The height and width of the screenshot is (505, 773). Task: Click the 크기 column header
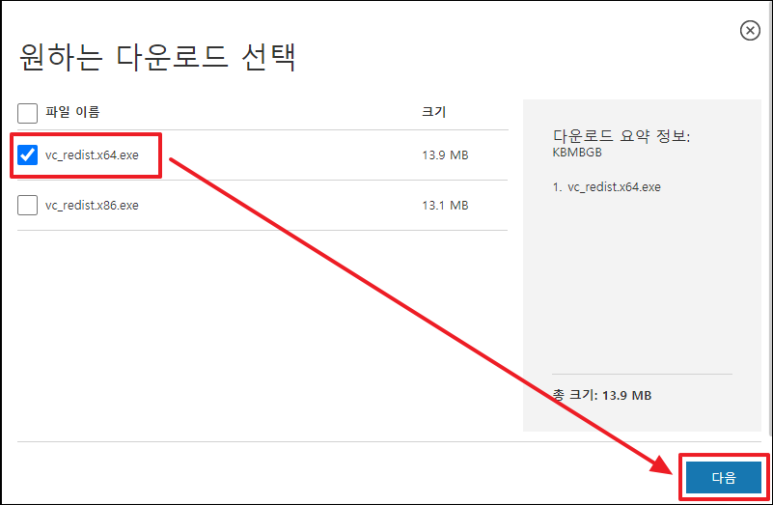(434, 112)
